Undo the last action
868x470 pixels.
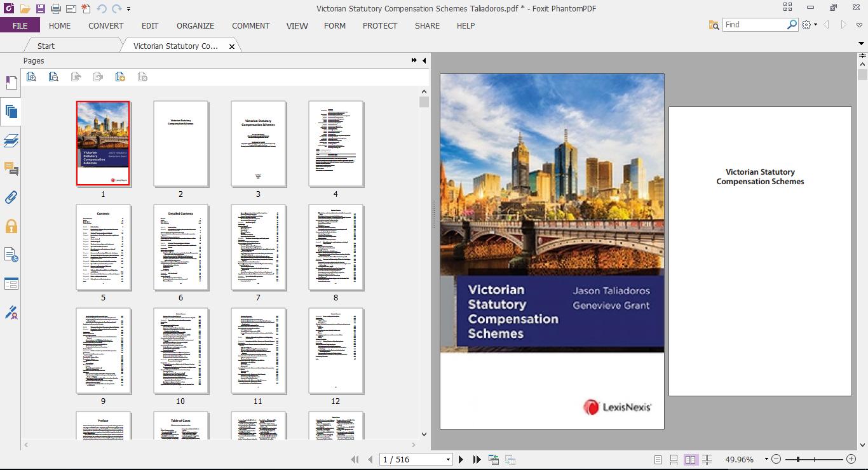(x=101, y=9)
